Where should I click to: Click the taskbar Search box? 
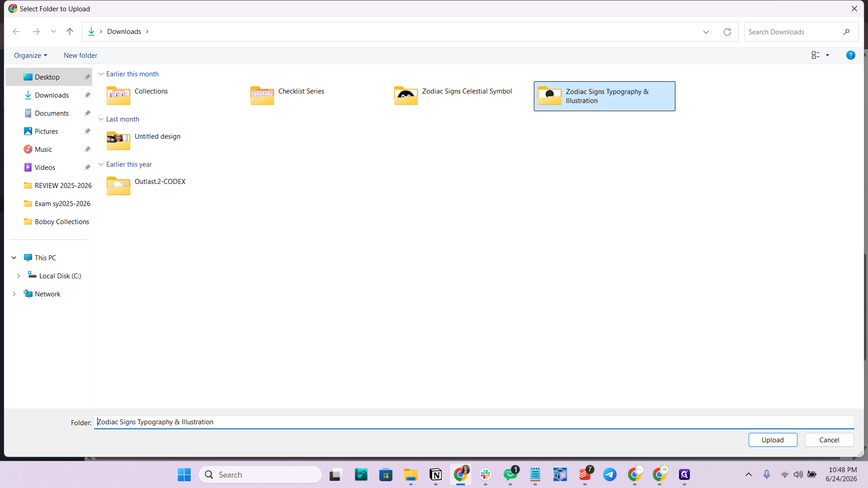(x=260, y=475)
